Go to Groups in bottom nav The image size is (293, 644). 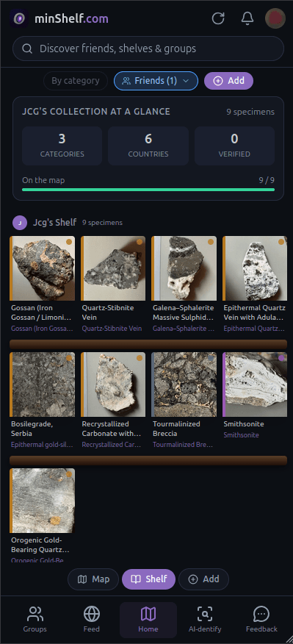35,620
